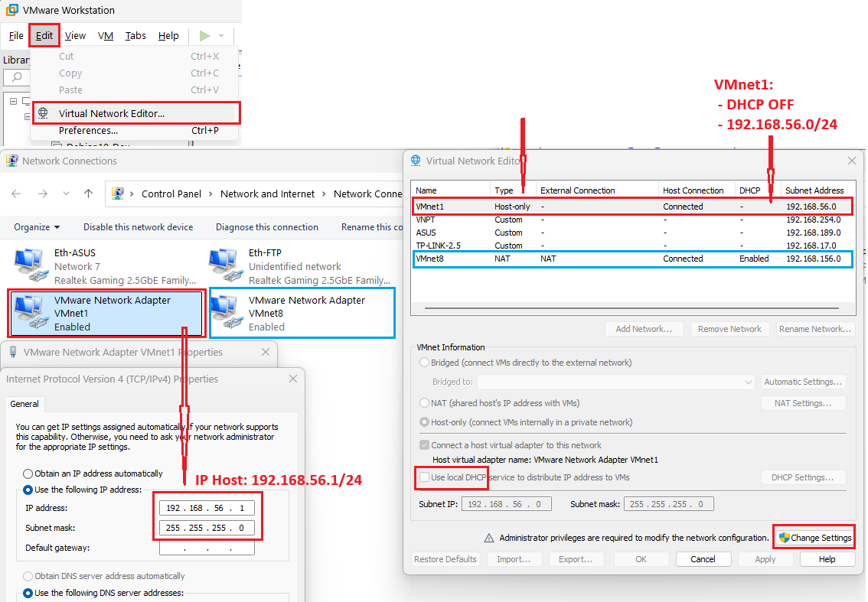The image size is (868, 602).
Task: Select the NAT shared host IP radio button
Action: [425, 403]
